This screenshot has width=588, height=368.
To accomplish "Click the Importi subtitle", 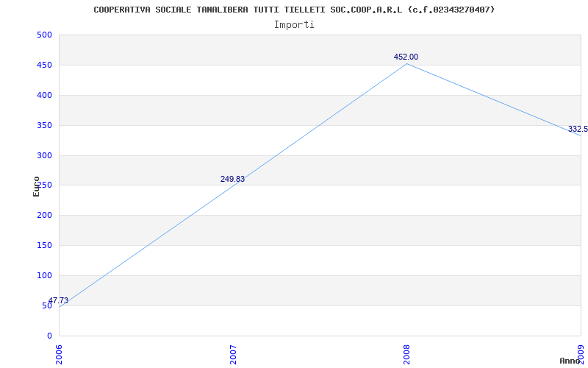I will tap(294, 25).
